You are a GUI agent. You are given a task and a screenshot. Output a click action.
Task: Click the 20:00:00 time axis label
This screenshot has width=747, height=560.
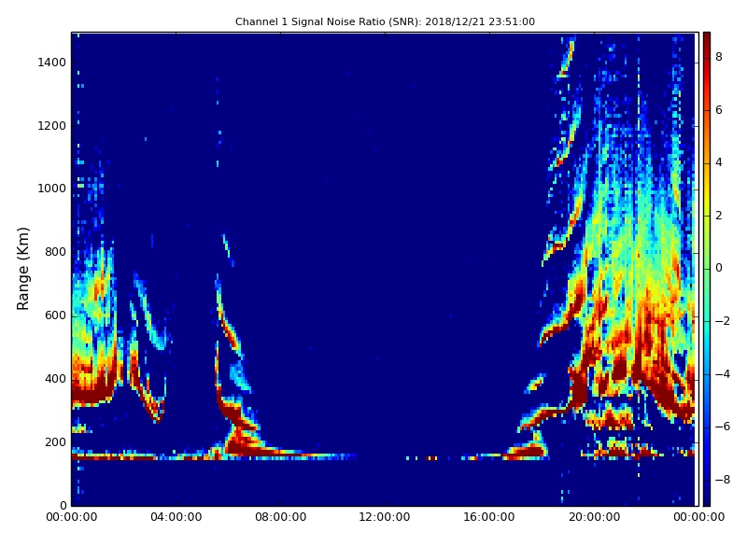(594, 517)
